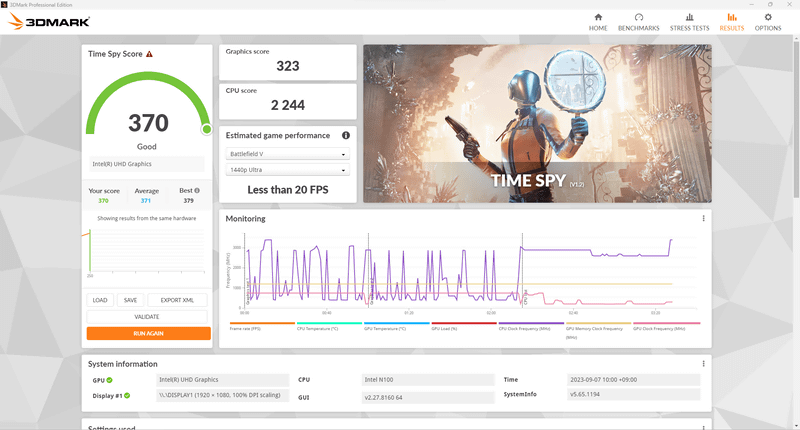Click the Best score value 379

(x=189, y=200)
